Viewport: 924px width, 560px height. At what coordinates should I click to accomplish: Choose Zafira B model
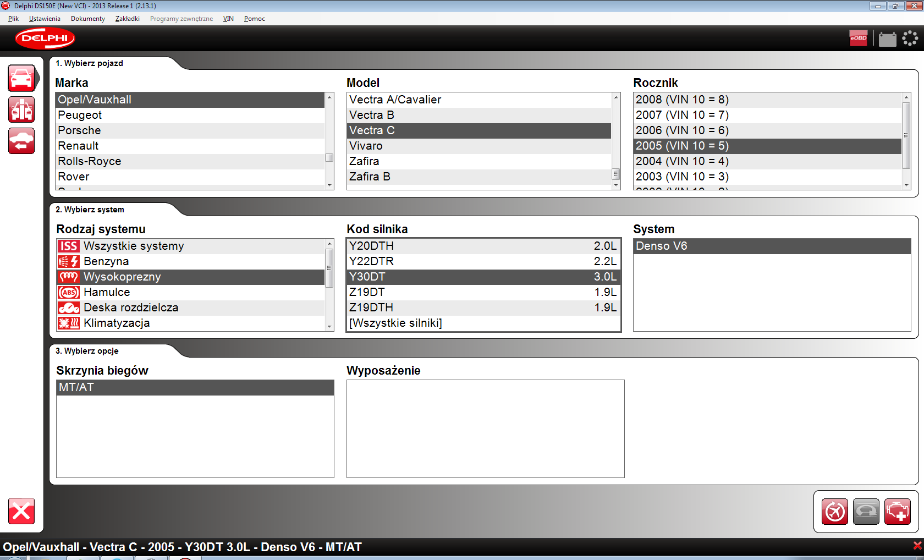(479, 177)
